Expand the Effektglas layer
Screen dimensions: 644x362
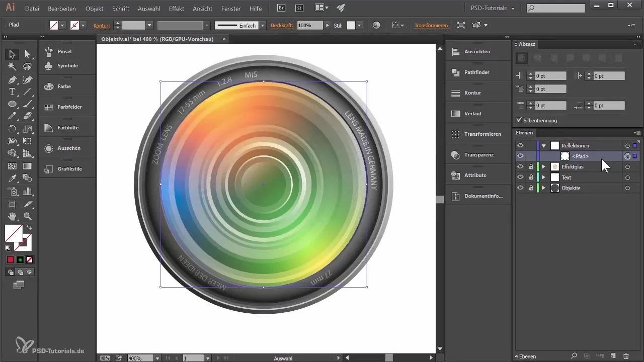pyautogui.click(x=543, y=167)
